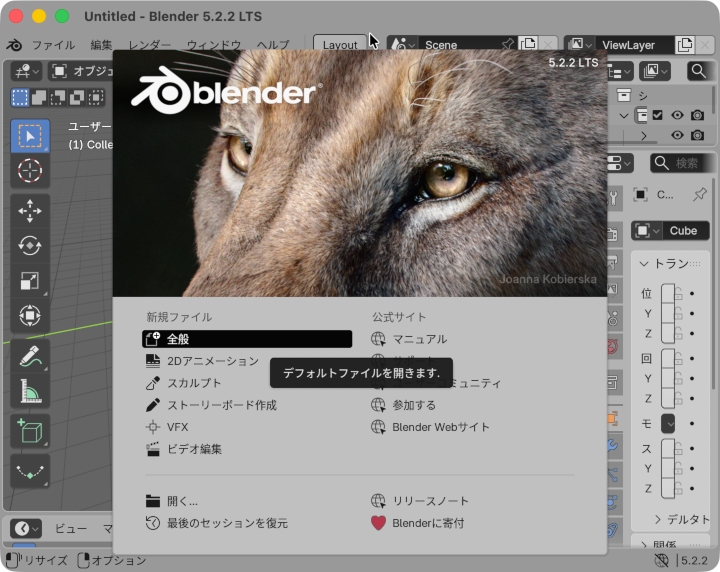Screen dimensions: 720x572
Task: Collapse the トラン (Transform) panel
Action: 644,264
